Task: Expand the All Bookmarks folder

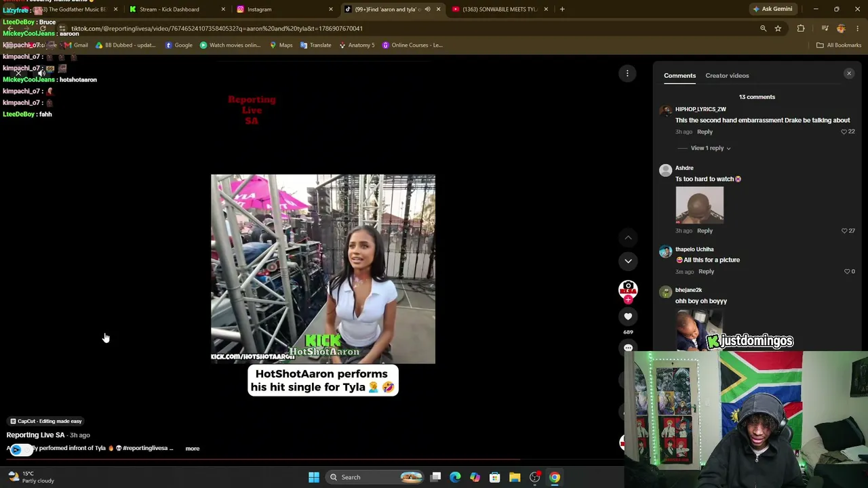Action: point(839,45)
